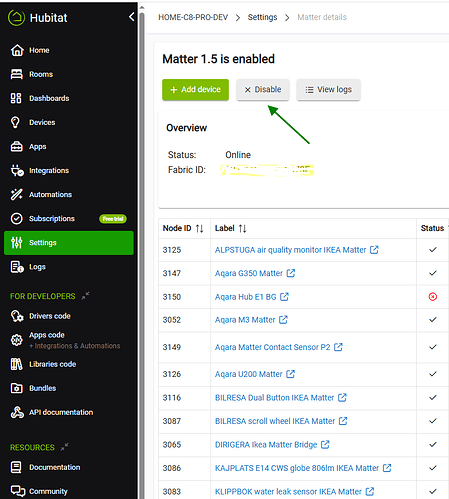Click the View logs button

click(x=328, y=90)
